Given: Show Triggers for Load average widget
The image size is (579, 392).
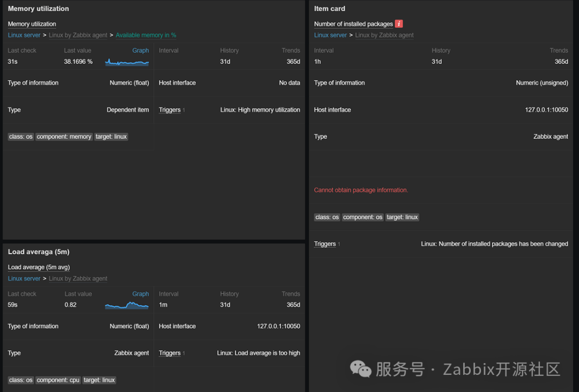Looking at the screenshot, I should (x=169, y=353).
